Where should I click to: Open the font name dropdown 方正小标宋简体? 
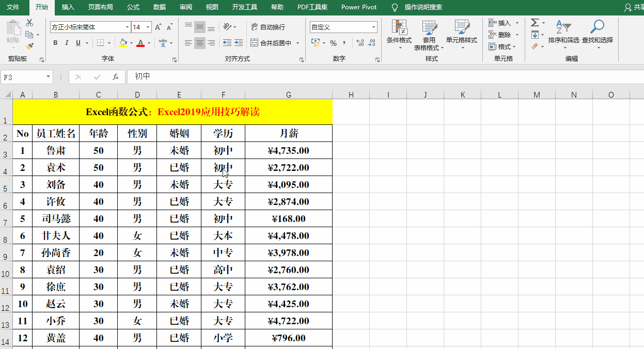pos(127,27)
